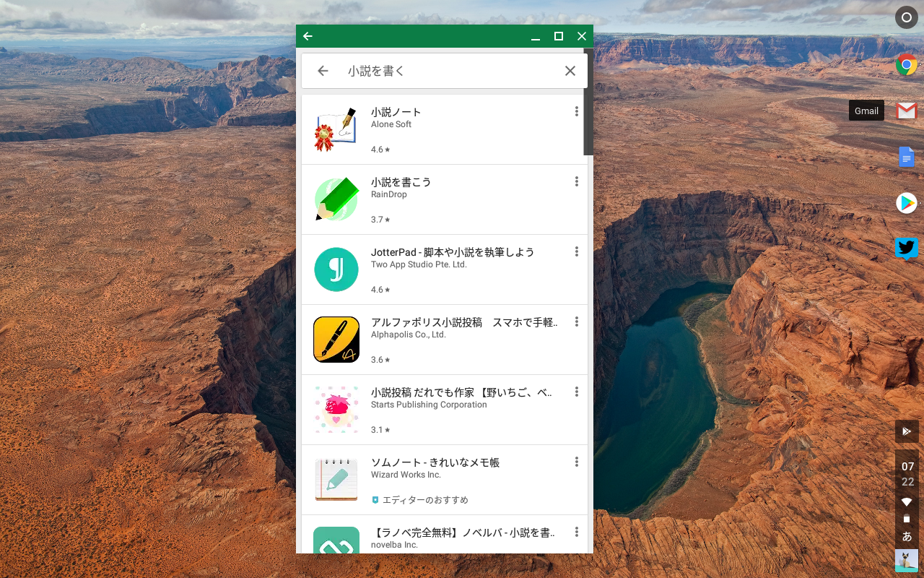Image resolution: width=924 pixels, height=578 pixels.
Task: Click the results list scrollbar
Action: pos(588,101)
